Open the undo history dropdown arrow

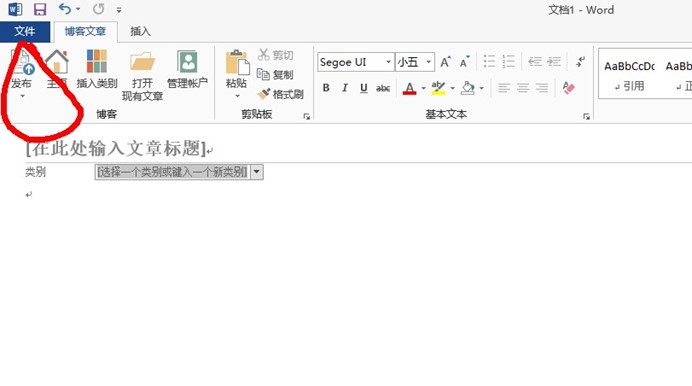pyautogui.click(x=78, y=9)
